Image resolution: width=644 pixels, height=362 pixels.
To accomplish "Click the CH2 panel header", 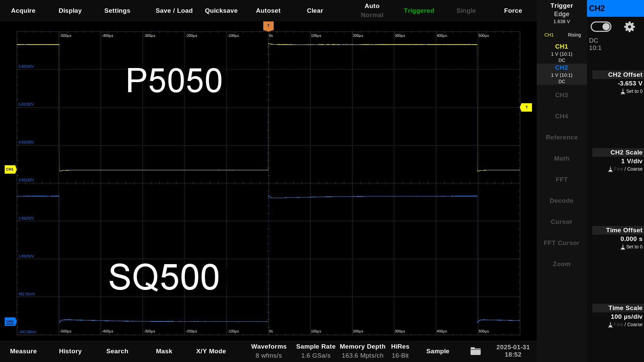I will tap(615, 8).
